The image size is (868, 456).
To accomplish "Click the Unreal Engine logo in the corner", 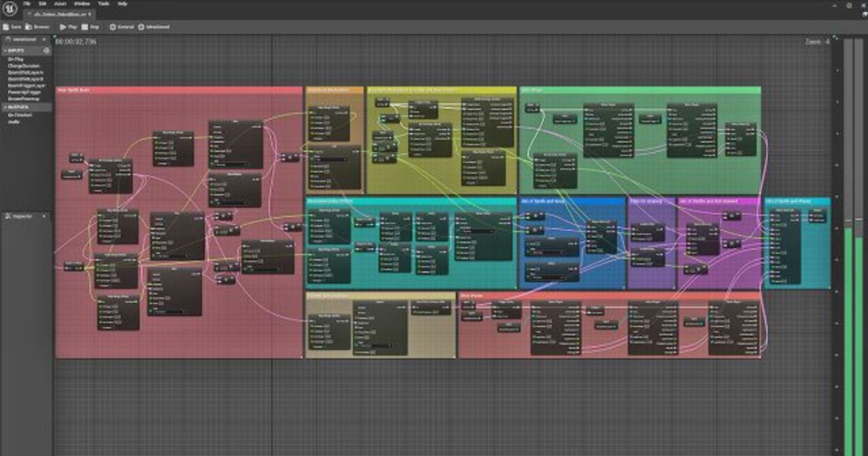I will (8, 9).
